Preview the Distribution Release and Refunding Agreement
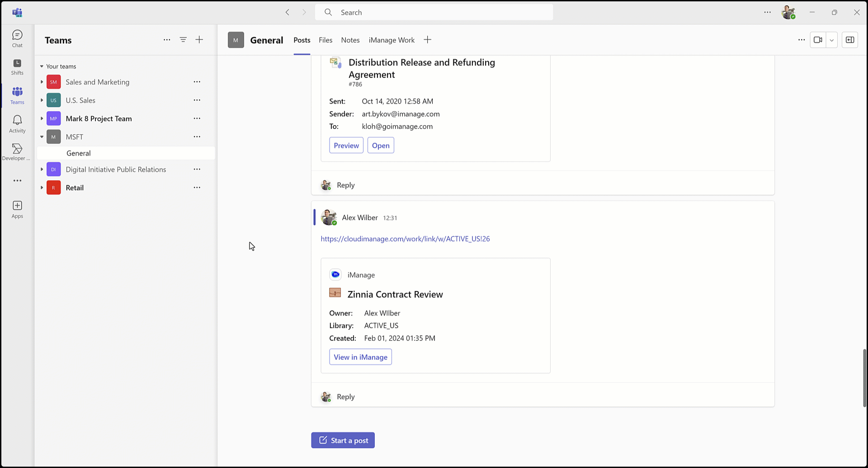This screenshot has width=868, height=468. tap(346, 145)
